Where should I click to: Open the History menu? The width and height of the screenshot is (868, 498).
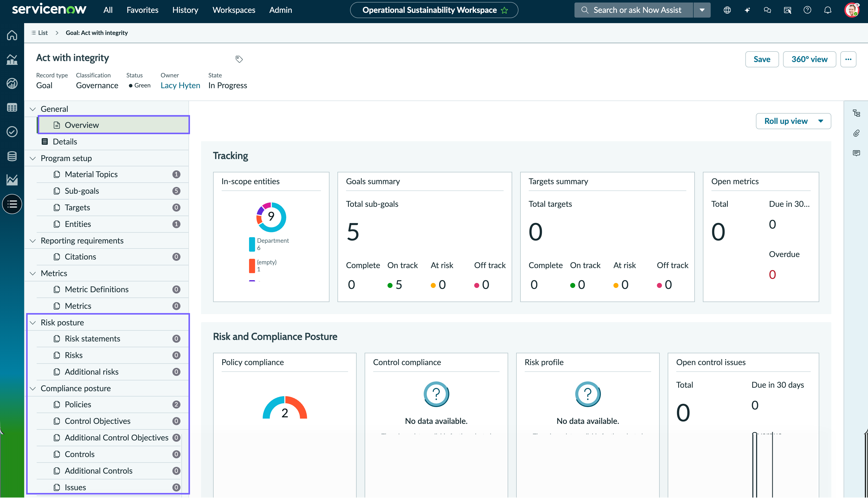click(x=185, y=10)
